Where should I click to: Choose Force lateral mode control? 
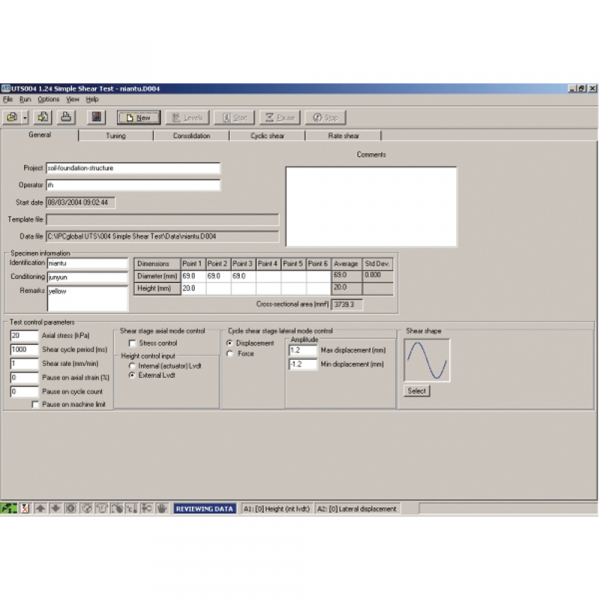point(232,353)
